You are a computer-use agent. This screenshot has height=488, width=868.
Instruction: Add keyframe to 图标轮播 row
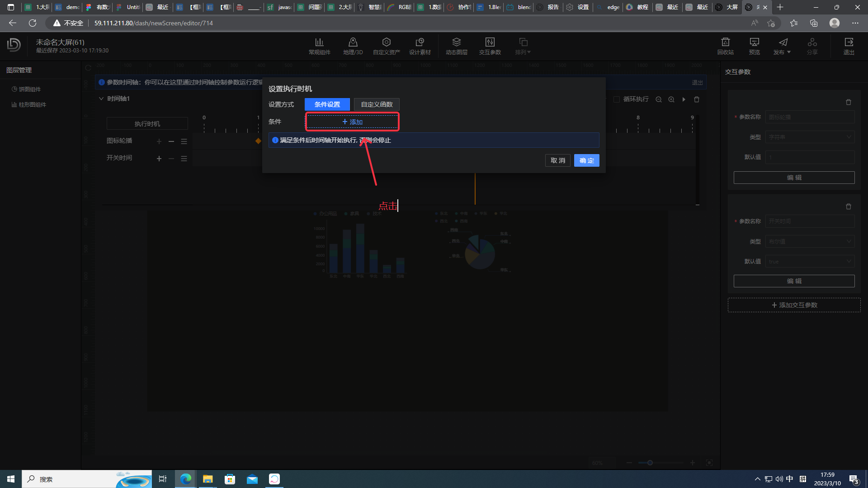pos(159,141)
